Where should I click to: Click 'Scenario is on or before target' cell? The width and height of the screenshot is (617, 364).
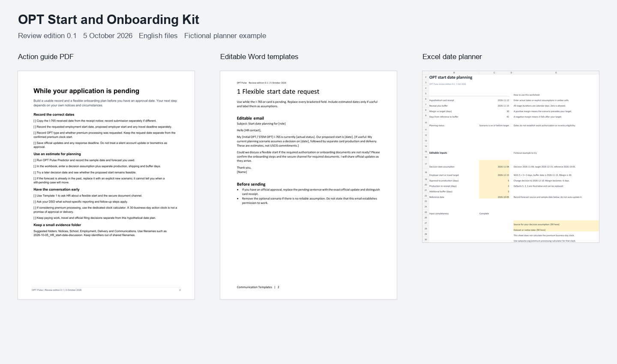pos(494,125)
